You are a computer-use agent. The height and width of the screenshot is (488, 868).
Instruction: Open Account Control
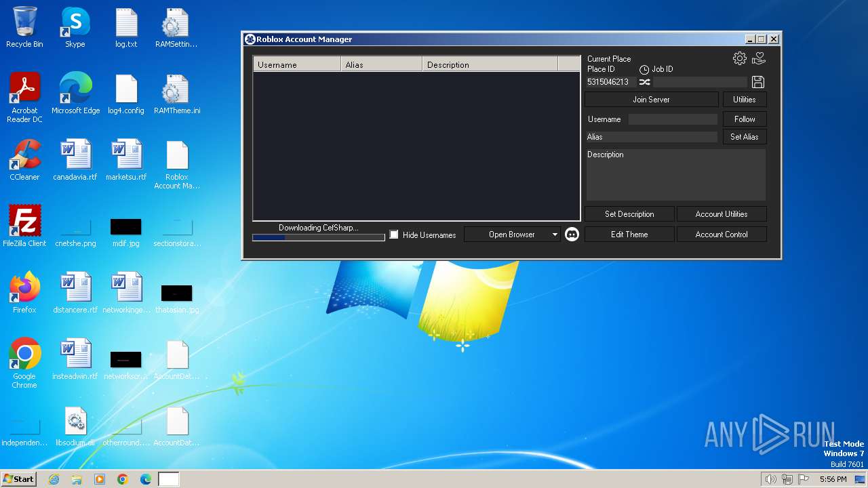[722, 235]
